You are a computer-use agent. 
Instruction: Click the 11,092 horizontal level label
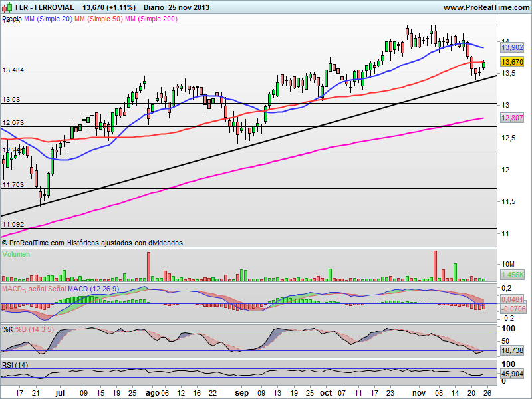(13, 224)
